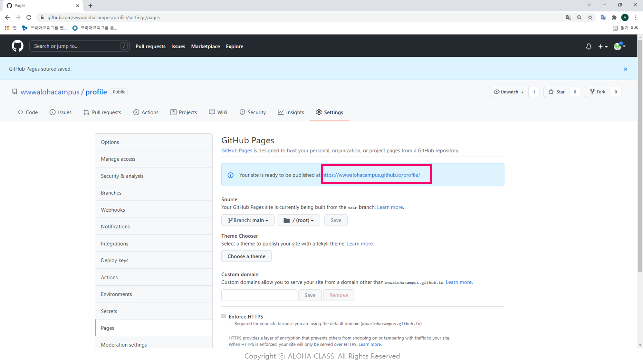The height and width of the screenshot is (364, 643).
Task: Open Explore in top navigation
Action: (235, 46)
